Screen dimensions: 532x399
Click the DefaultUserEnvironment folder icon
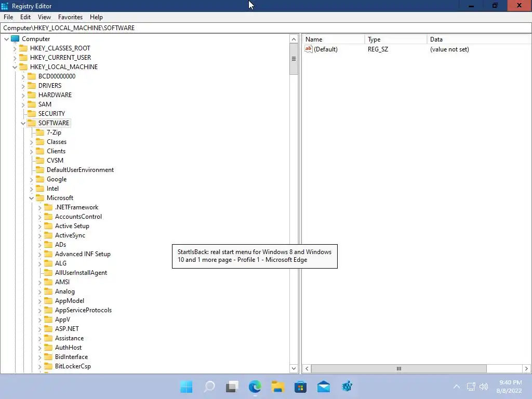pos(40,170)
